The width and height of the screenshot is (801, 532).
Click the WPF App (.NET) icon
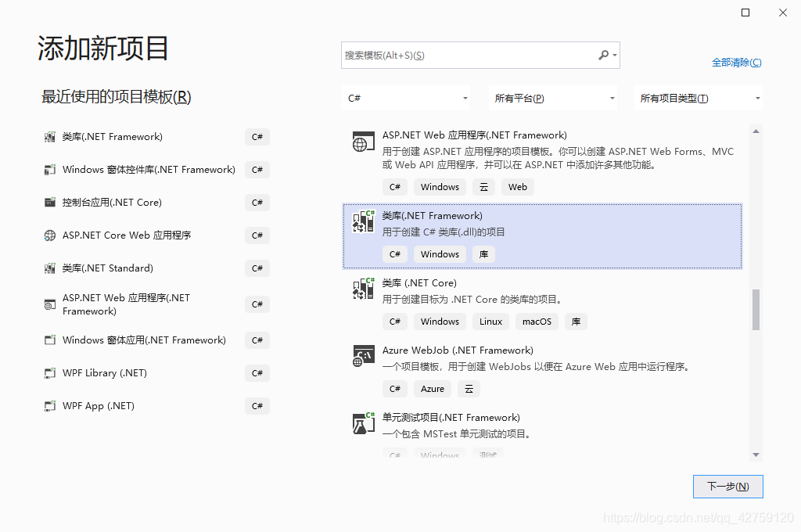[49, 406]
